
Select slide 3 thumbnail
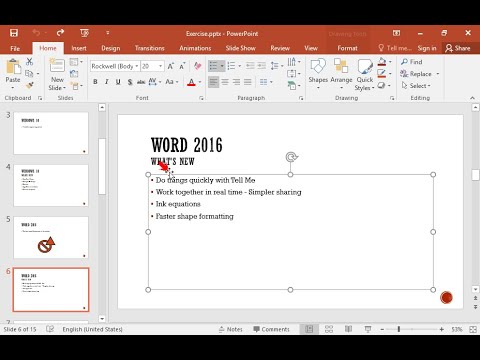[51, 133]
